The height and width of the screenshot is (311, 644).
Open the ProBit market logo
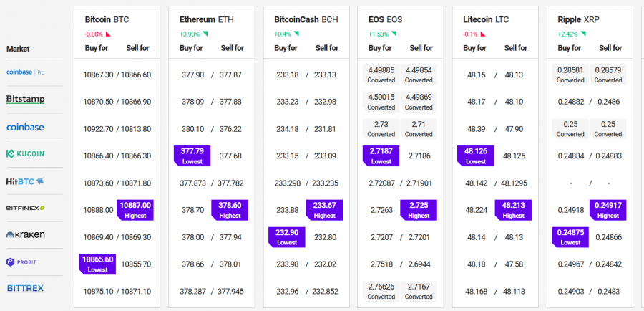click(21, 262)
